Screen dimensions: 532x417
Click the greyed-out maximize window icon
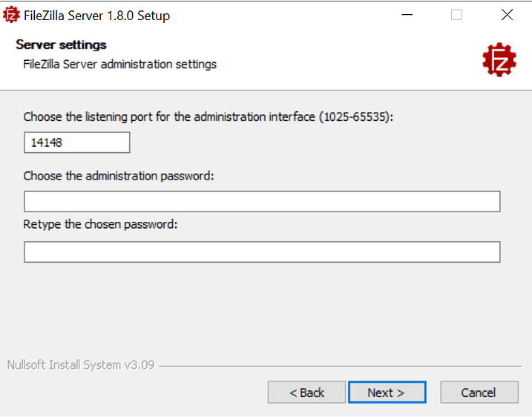tap(456, 15)
